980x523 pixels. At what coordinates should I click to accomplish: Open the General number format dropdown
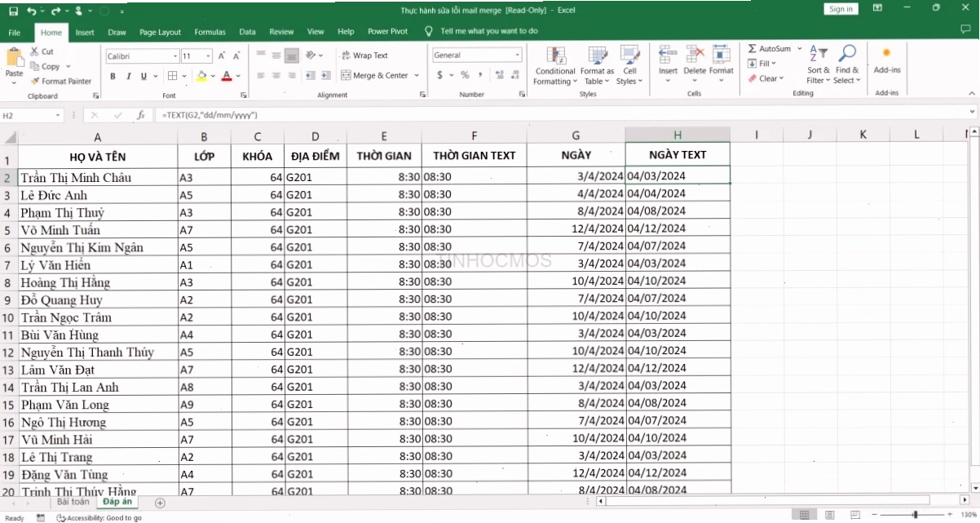pyautogui.click(x=518, y=55)
